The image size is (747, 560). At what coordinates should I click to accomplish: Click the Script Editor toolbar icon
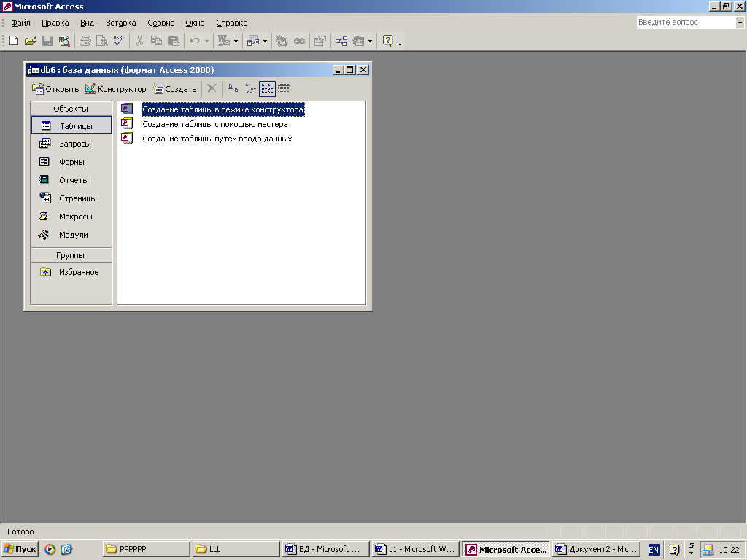tap(299, 41)
